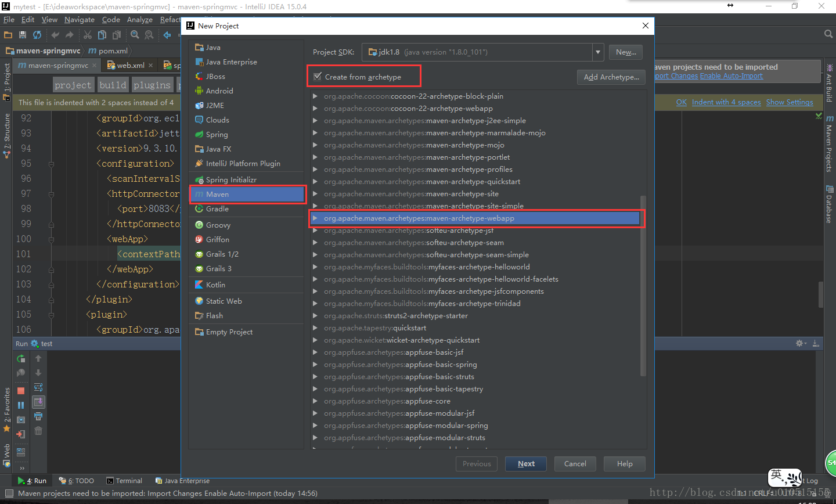836x504 pixels.
Task: Click the Cut scissors icon
Action: tap(88, 35)
